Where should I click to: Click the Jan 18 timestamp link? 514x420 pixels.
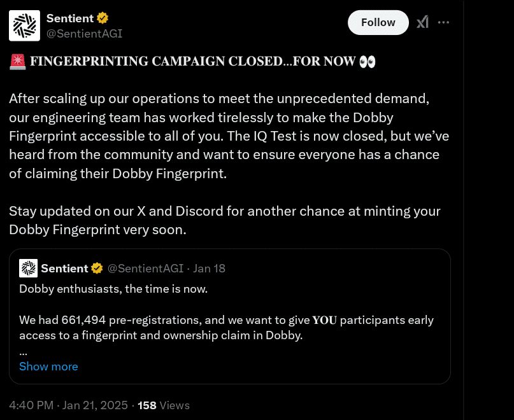coord(210,268)
